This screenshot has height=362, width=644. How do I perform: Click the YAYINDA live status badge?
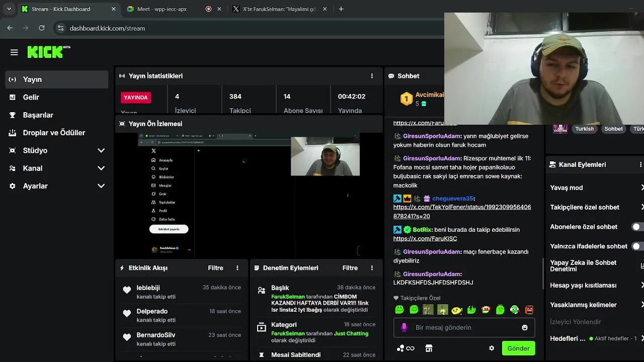pos(136,98)
